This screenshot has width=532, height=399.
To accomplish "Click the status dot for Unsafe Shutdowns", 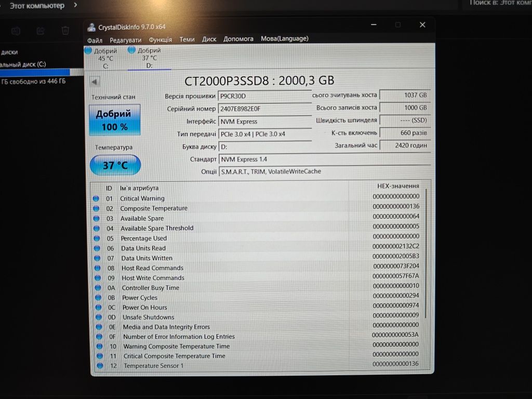I will tap(99, 317).
